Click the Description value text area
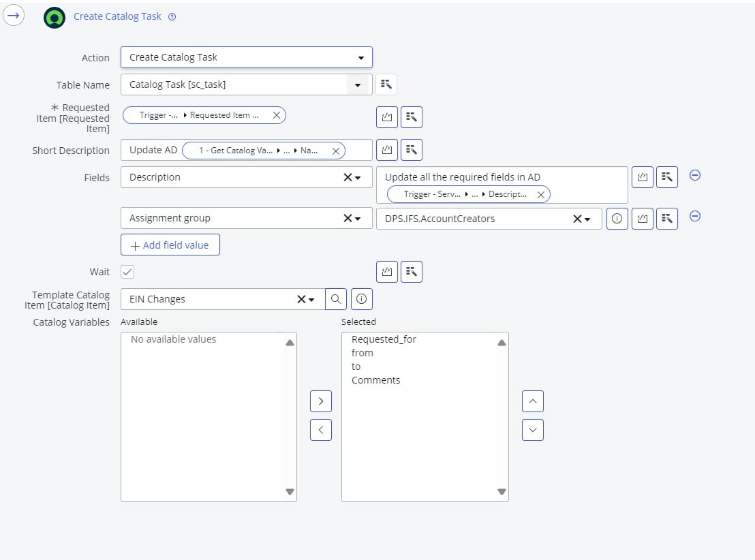This screenshot has height=560, width=755. [x=502, y=185]
